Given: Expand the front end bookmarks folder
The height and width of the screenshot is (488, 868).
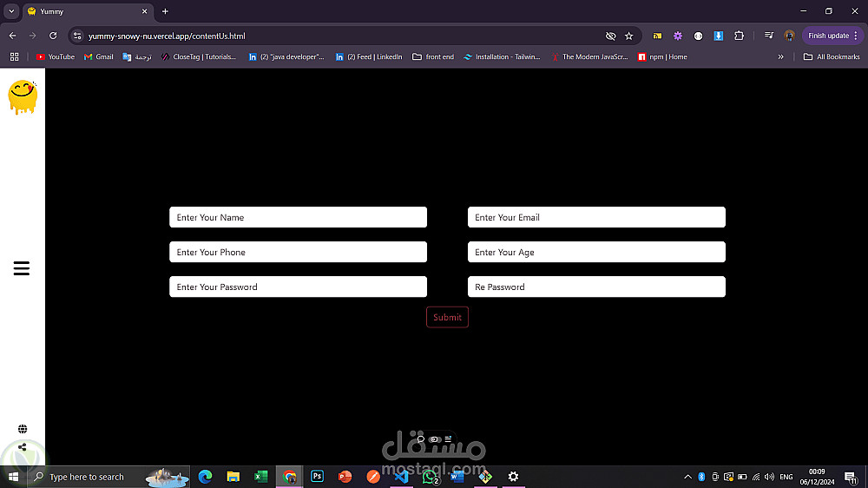Looking at the screenshot, I should tap(433, 57).
